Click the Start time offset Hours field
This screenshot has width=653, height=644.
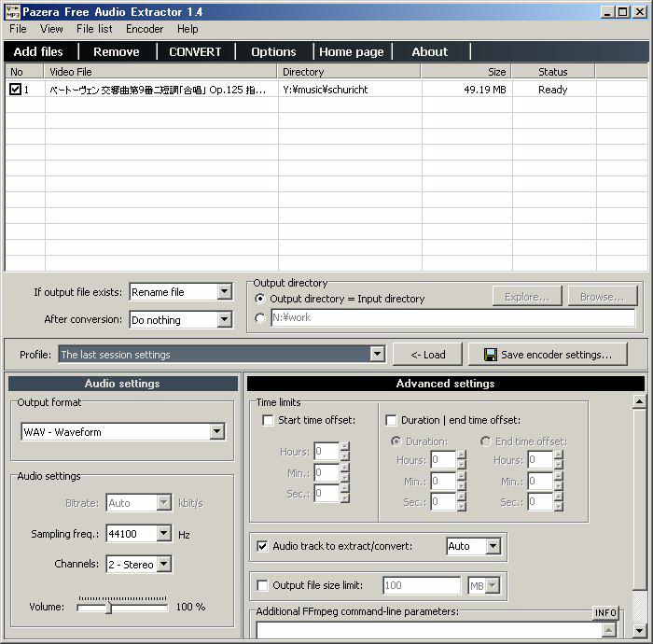click(326, 451)
